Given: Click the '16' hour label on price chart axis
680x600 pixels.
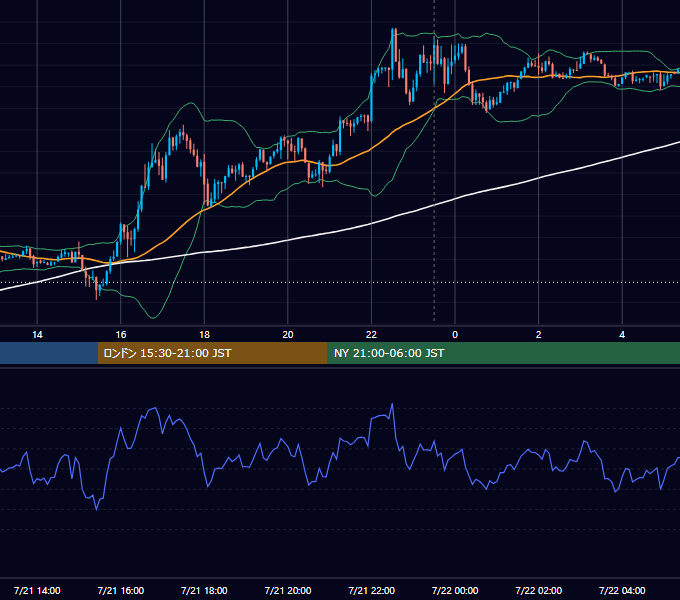Looking at the screenshot, I should (121, 335).
